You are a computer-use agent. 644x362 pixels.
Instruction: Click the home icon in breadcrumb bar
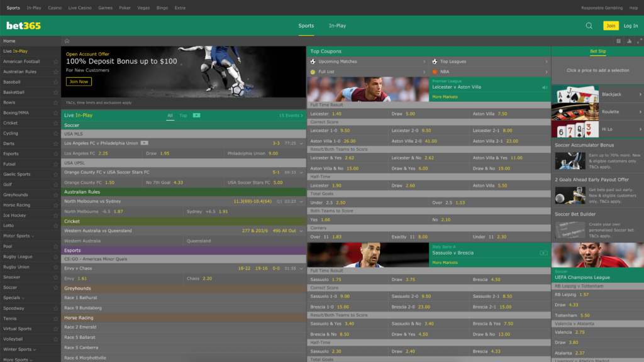[67, 41]
